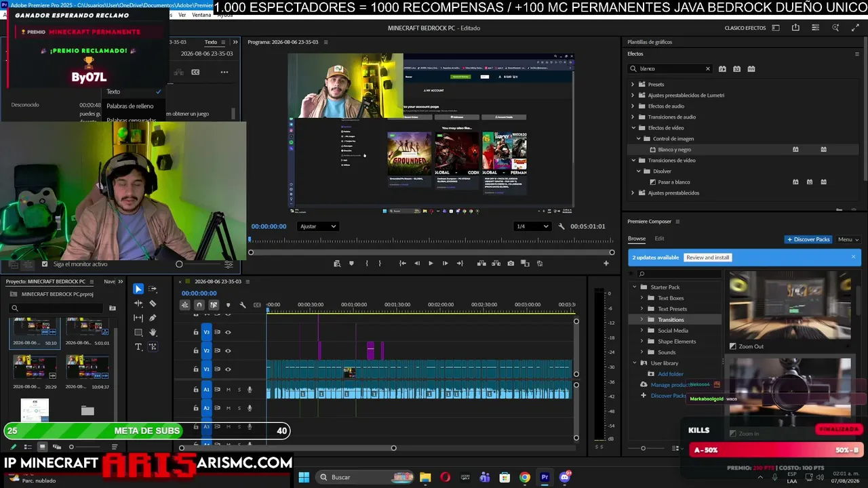This screenshot has width=868, height=488.
Task: Choose the Rectangle shape tool
Action: [x=138, y=332]
